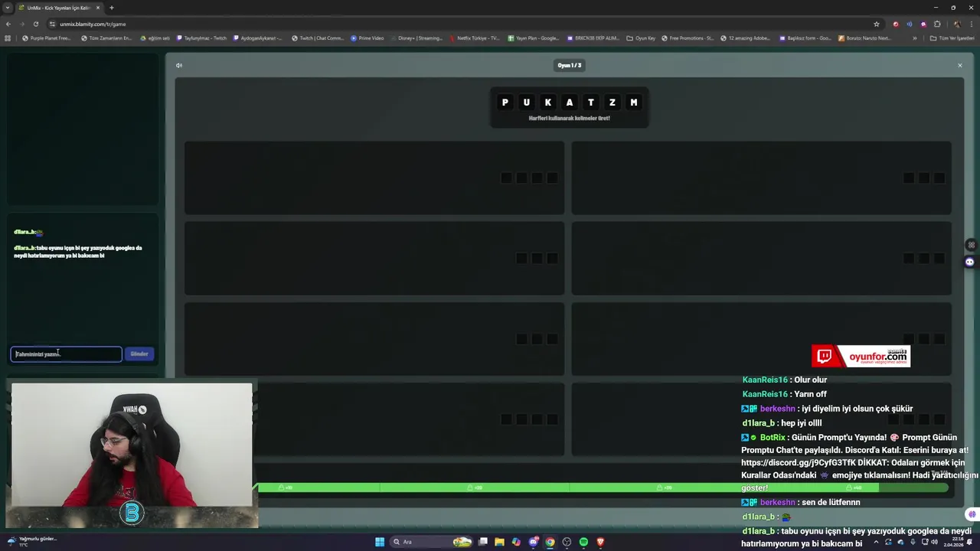Click the taskbar search box Ara
The height and width of the screenshot is (551, 980).
[x=433, y=542]
